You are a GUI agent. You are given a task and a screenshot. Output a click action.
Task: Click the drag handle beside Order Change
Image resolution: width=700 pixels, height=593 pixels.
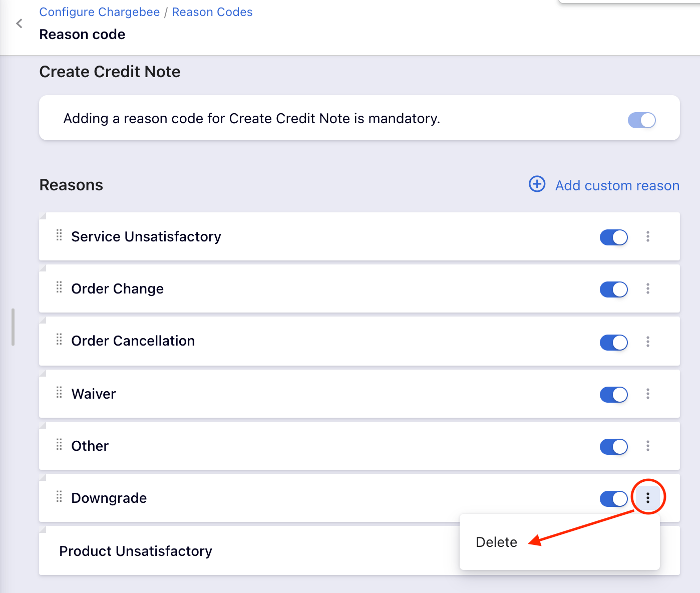click(x=59, y=287)
